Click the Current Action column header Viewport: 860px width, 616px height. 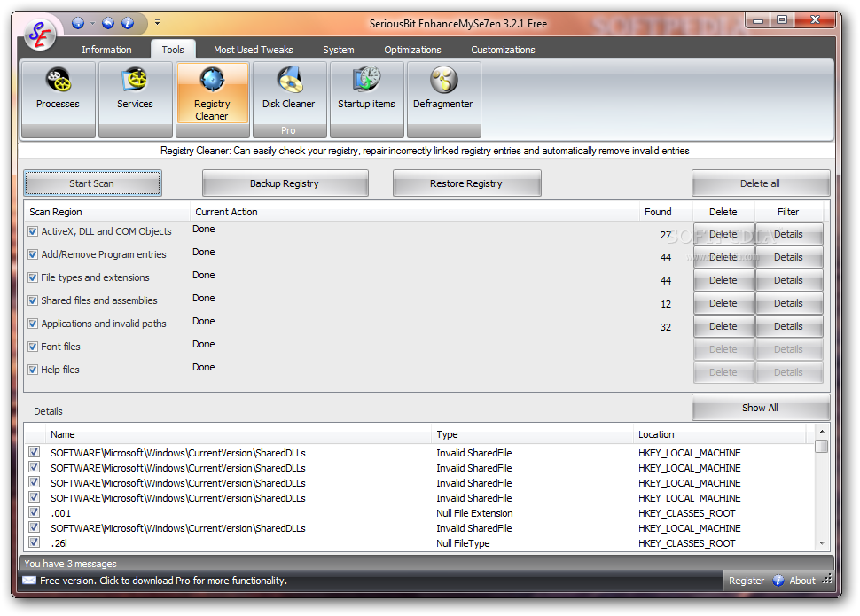pyautogui.click(x=415, y=212)
